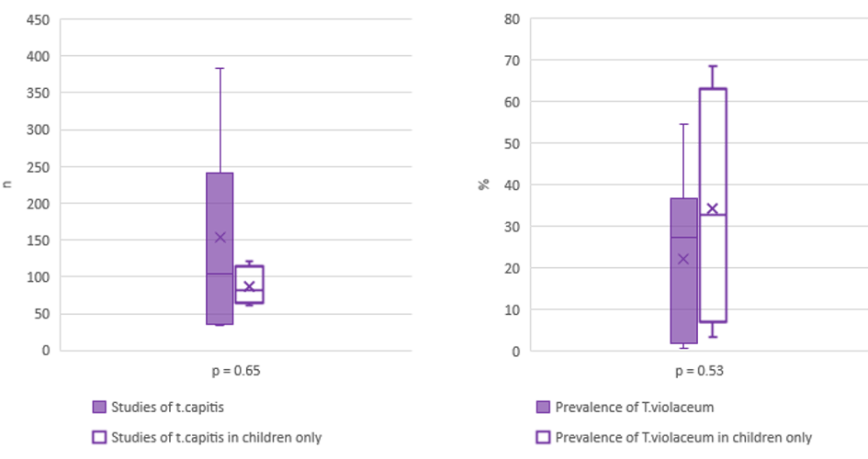Click the hollow legend swatch for t.capitis in children only
The height and width of the screenshot is (459, 868).
[x=99, y=437]
